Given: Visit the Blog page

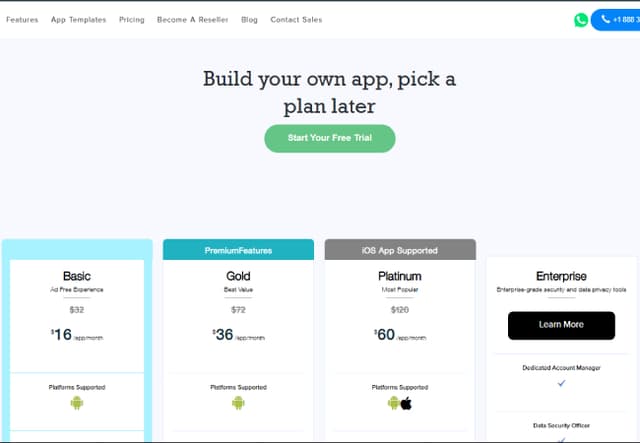Looking at the screenshot, I should (x=249, y=20).
